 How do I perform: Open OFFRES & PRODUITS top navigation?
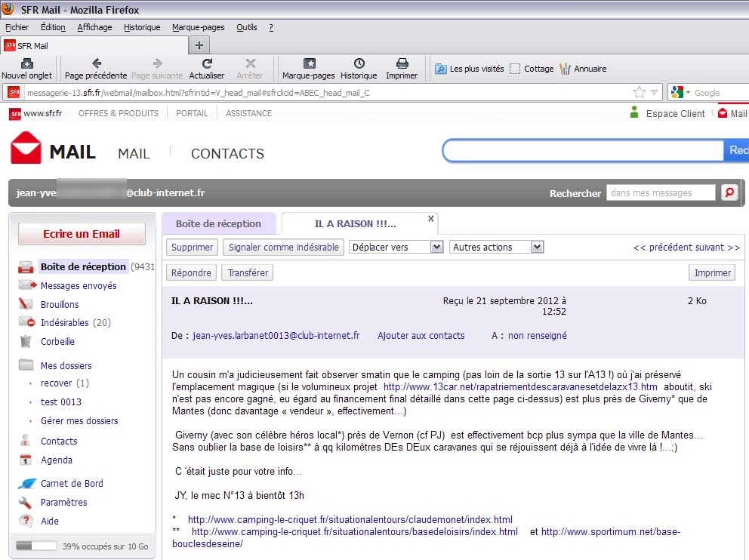(119, 113)
